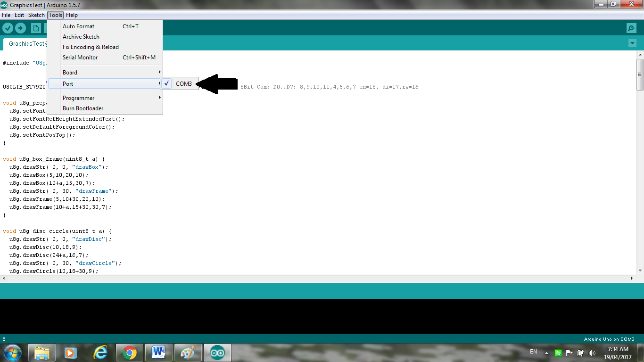Screen dimensions: 644x362
Task: Click the Arduino taskbar icon
Action: pyautogui.click(x=217, y=353)
